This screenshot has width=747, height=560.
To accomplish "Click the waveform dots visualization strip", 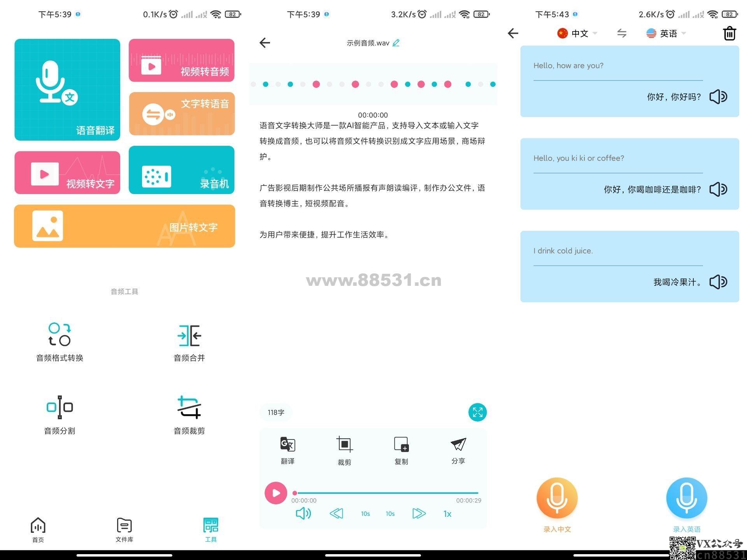I will click(373, 84).
